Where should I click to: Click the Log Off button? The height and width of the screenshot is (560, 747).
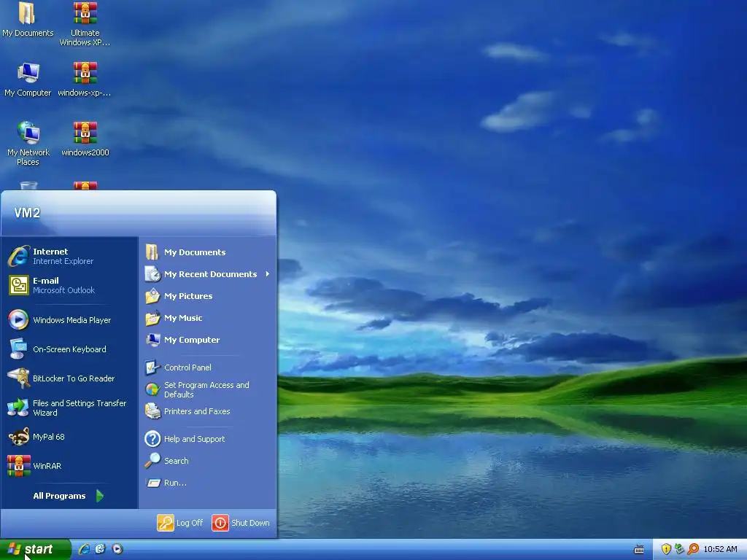point(180,523)
